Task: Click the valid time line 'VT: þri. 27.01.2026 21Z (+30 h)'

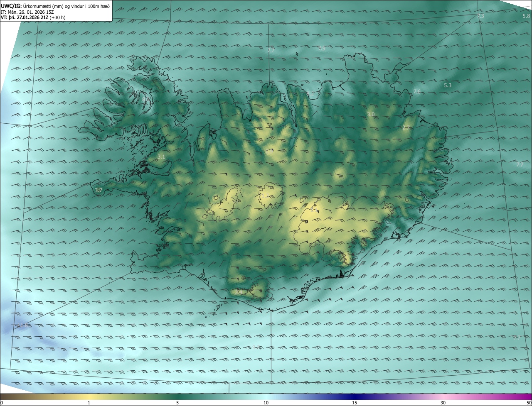Action: 33,17
